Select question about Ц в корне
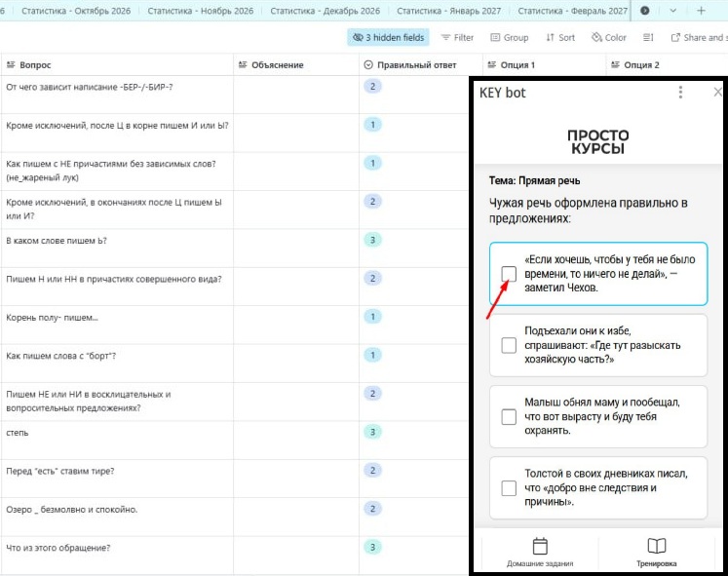This screenshot has width=728, height=576. [x=117, y=134]
